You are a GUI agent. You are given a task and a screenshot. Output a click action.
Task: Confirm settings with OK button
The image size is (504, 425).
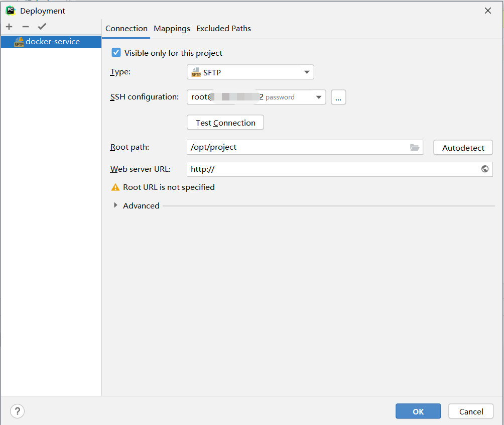(418, 411)
